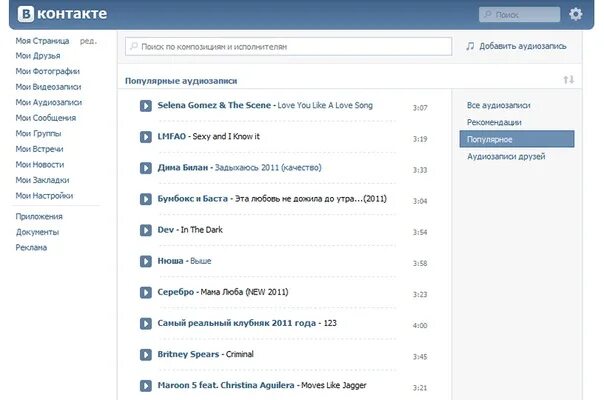Open Мои Группы in sidebar
The image size is (604, 400).
[38, 134]
